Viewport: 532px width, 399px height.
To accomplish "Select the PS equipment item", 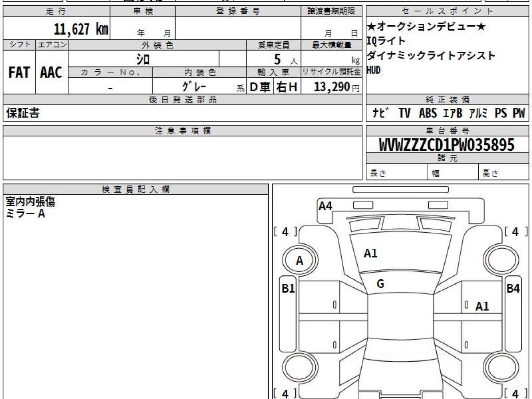I will click(x=501, y=113).
